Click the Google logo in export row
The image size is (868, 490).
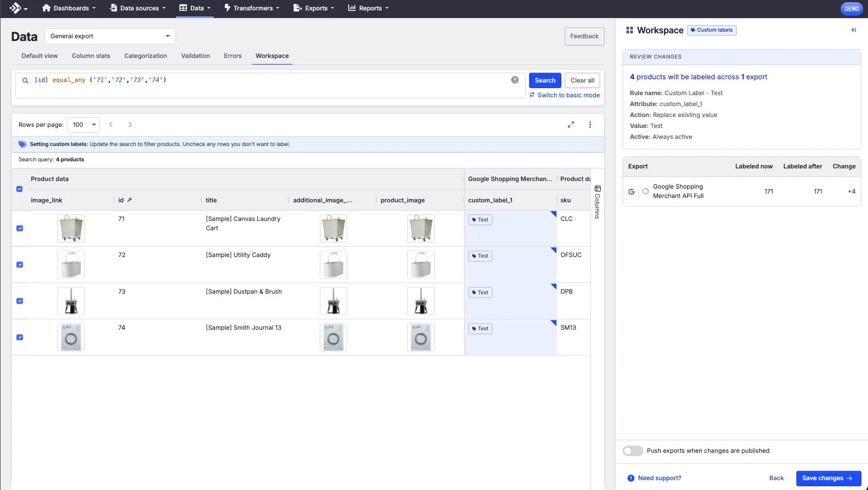(x=631, y=191)
